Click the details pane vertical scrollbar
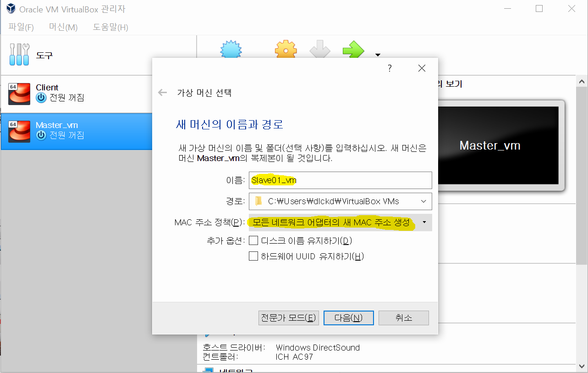This screenshot has width=588, height=373. 582,175
